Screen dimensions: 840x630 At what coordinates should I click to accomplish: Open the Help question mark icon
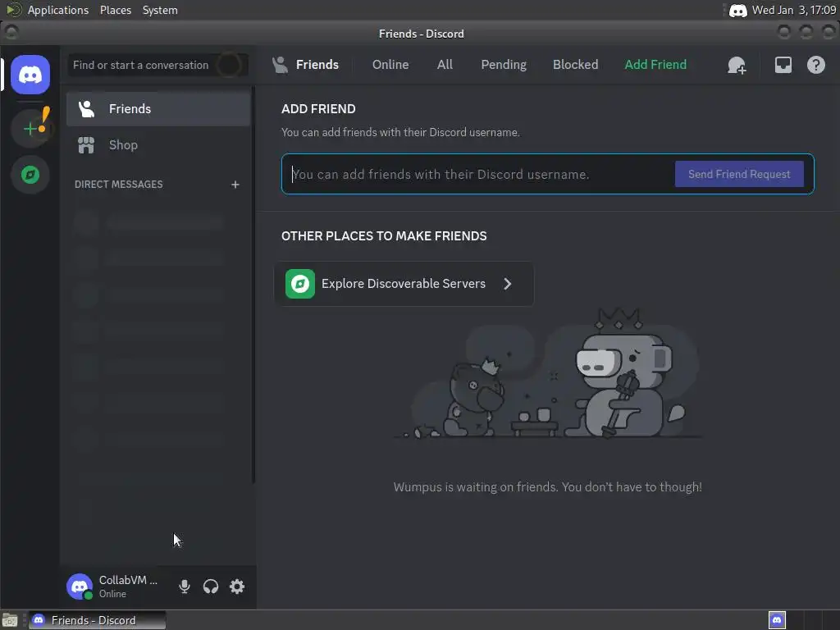(x=816, y=65)
